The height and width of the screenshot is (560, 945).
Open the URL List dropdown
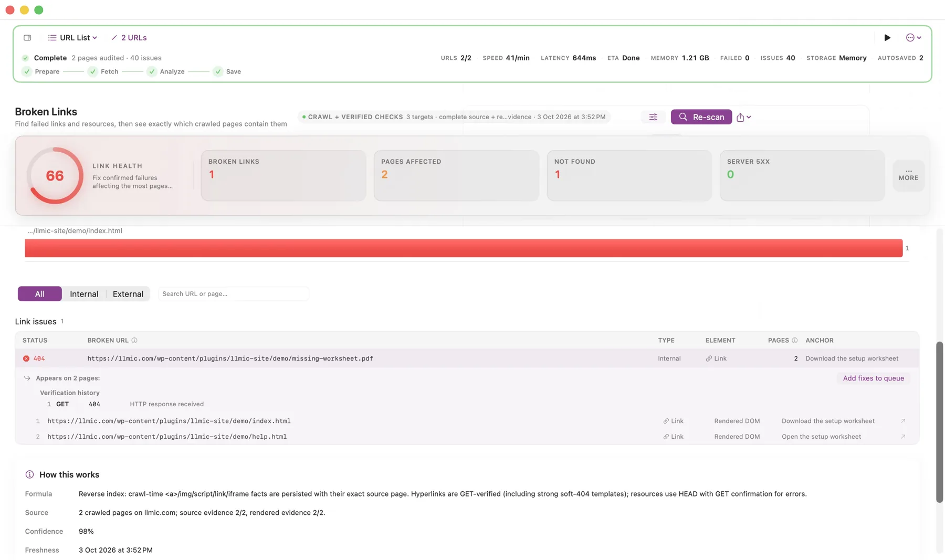coord(72,38)
